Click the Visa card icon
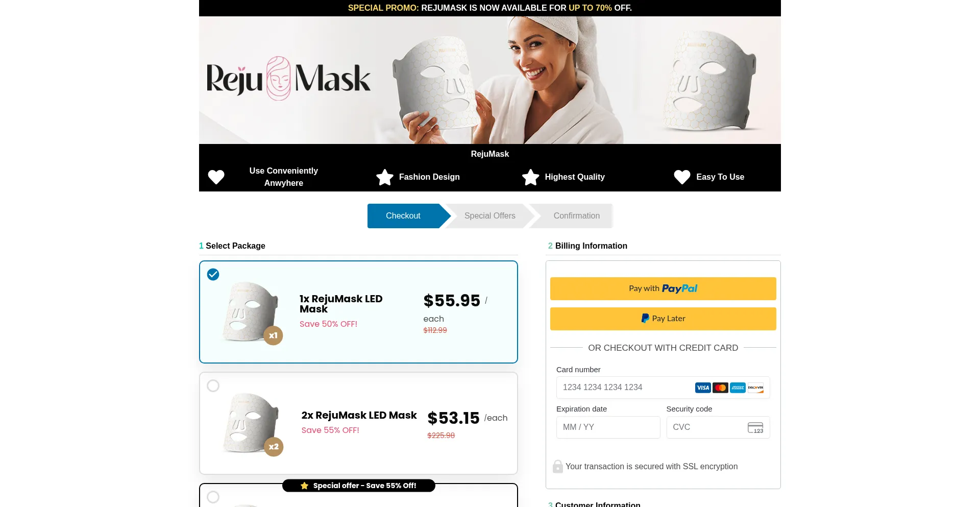The height and width of the screenshot is (507, 980). click(703, 388)
